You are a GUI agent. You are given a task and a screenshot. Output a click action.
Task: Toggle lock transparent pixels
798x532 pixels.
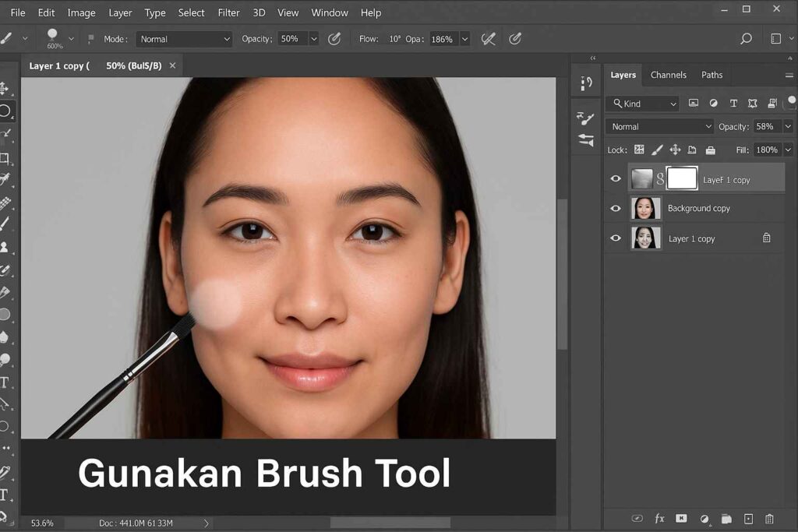point(639,150)
